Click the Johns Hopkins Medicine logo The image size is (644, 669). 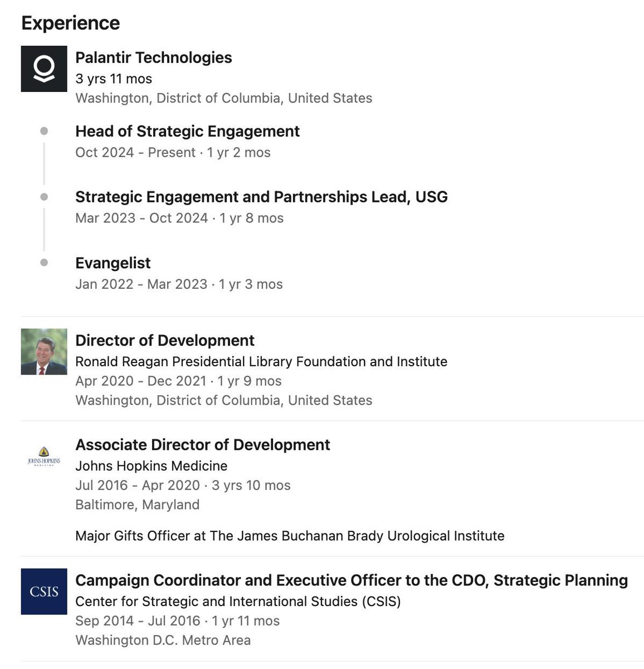point(44,456)
